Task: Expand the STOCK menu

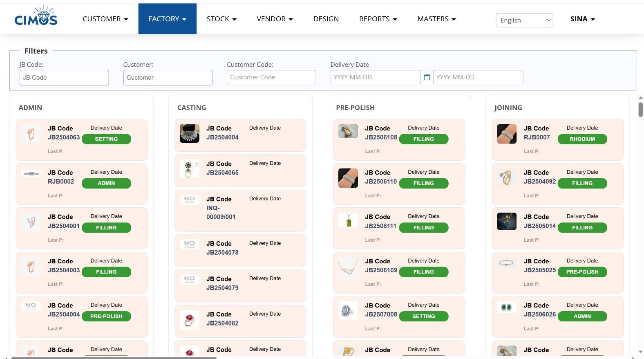Action: click(221, 19)
